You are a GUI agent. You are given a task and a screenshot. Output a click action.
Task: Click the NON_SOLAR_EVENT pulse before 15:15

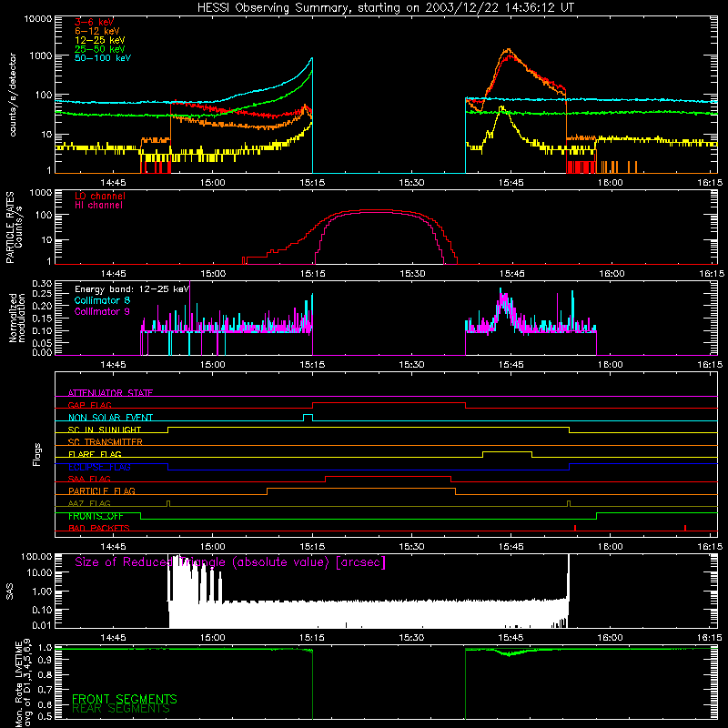point(308,415)
